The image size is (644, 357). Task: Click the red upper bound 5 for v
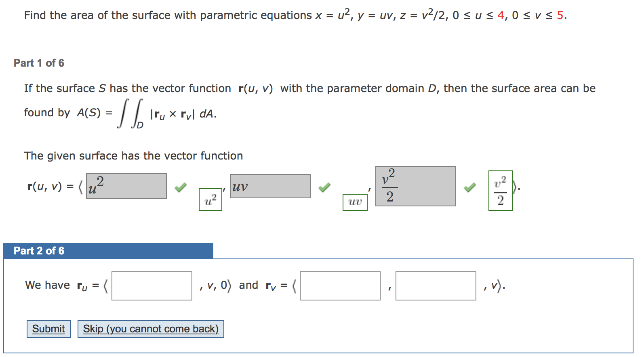pos(559,15)
